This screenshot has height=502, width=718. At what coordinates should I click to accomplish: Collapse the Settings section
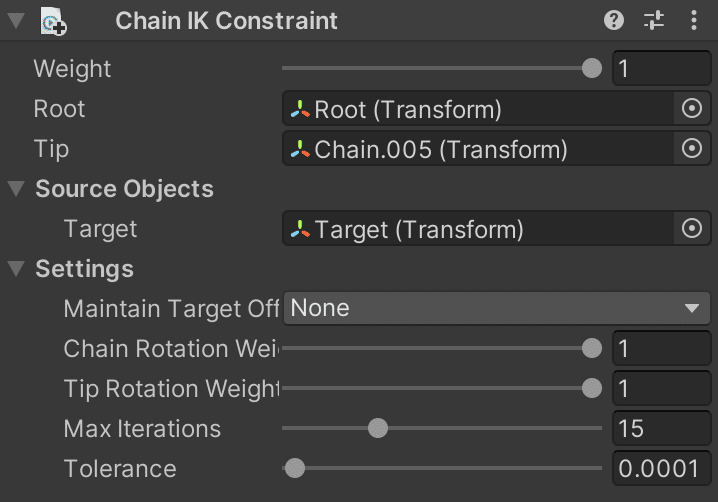tap(16, 268)
